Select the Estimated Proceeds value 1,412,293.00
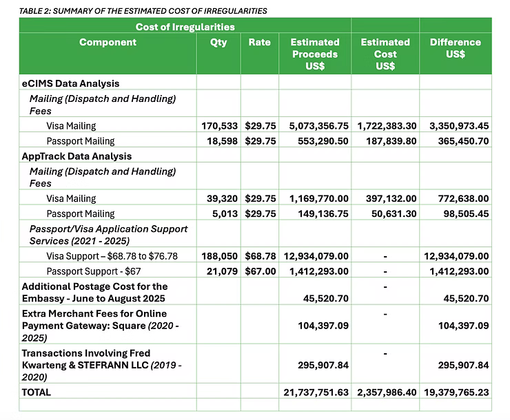The height and width of the screenshot is (420, 510). [318, 271]
